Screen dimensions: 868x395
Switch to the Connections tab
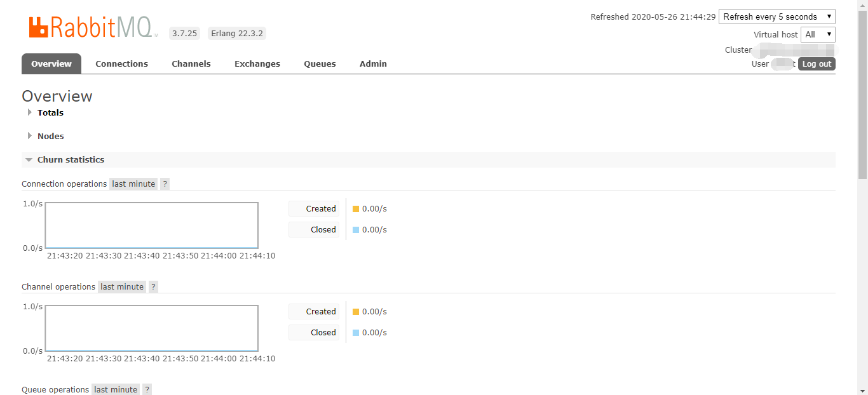121,64
